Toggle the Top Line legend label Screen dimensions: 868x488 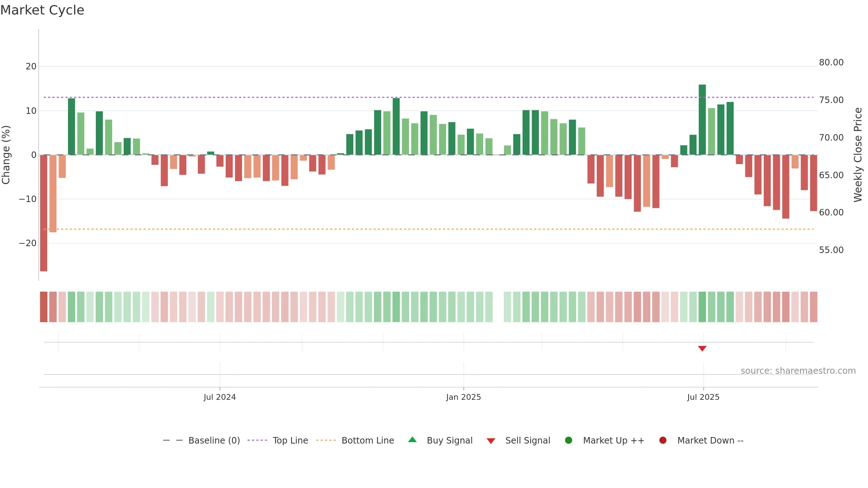coord(290,440)
